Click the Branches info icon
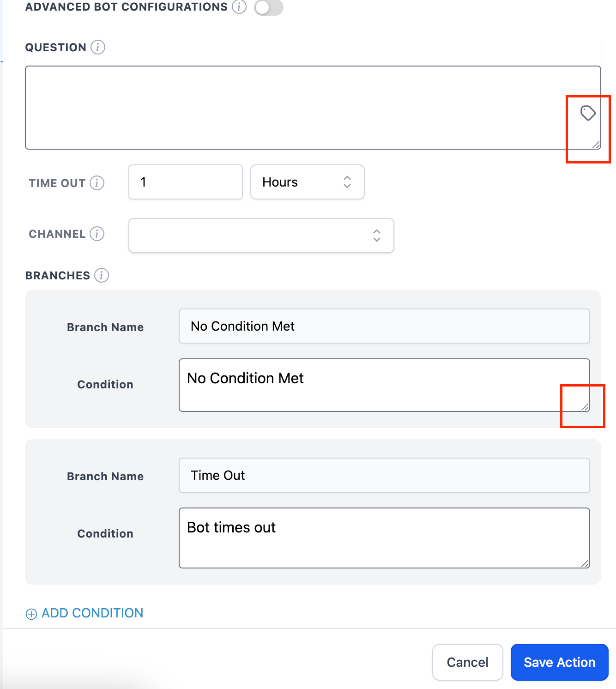The width and height of the screenshot is (616, 689). pos(102,275)
